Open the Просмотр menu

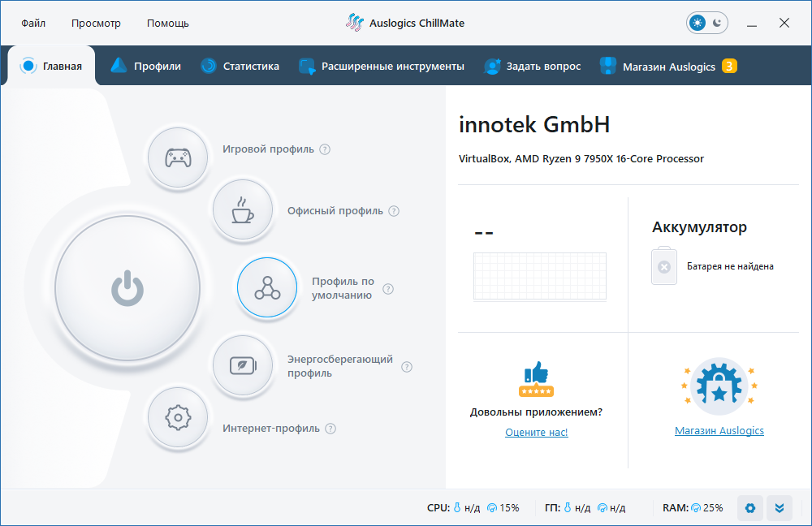[96, 24]
